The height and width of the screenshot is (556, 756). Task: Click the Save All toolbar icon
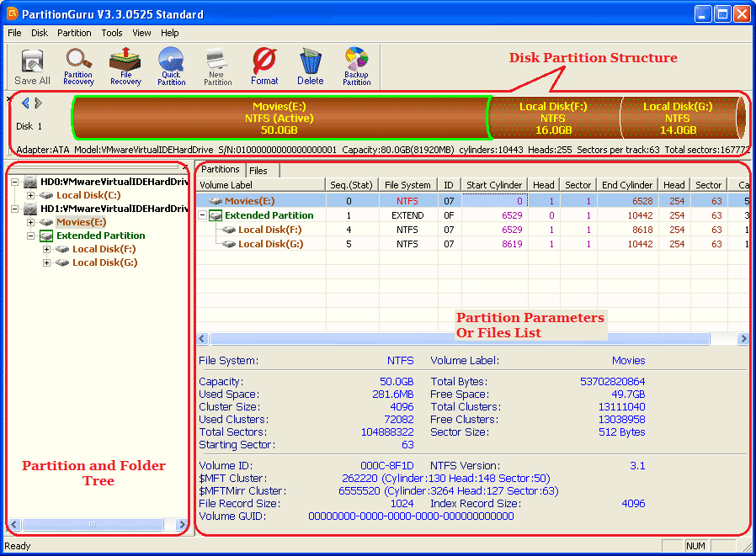point(32,66)
